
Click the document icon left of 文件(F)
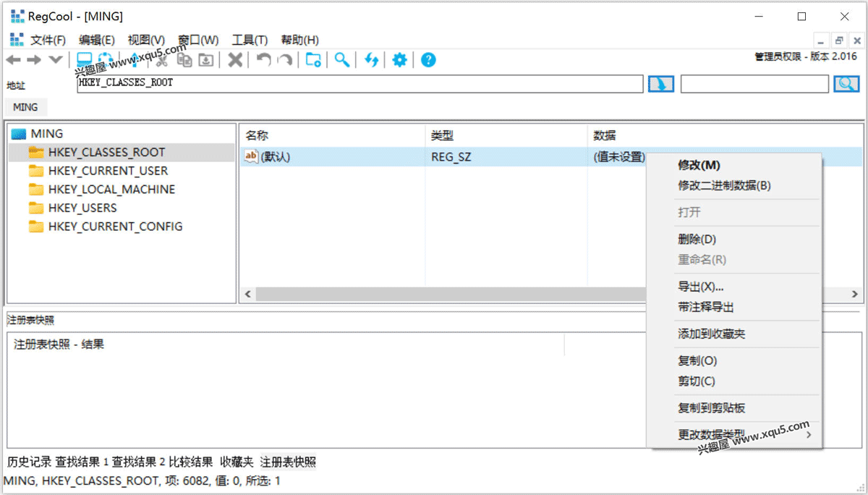coord(17,40)
